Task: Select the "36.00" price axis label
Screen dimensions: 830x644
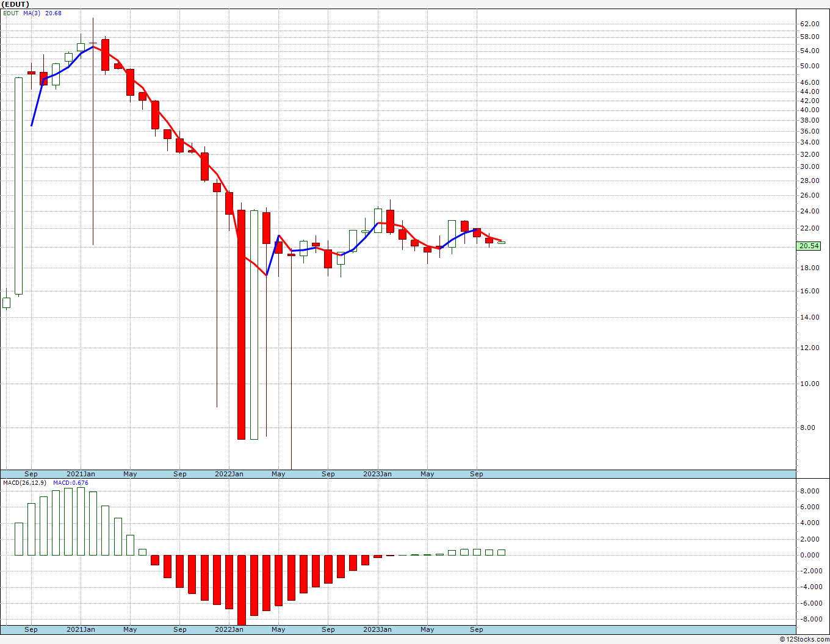Action: point(809,132)
